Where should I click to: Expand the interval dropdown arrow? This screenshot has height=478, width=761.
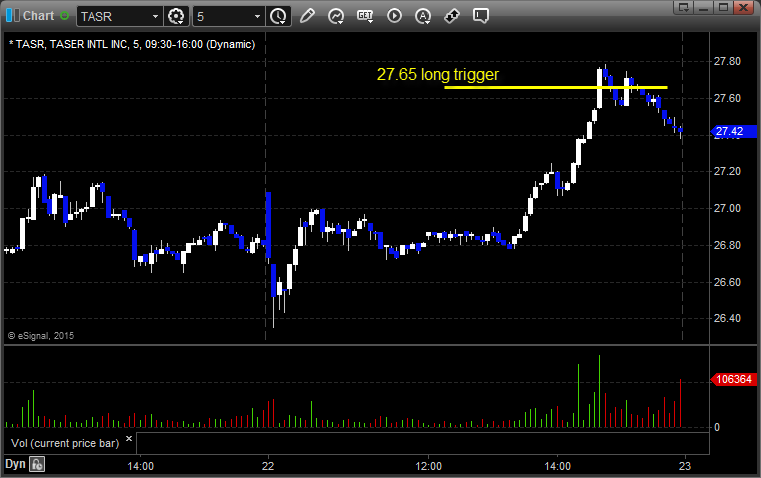tap(258, 16)
